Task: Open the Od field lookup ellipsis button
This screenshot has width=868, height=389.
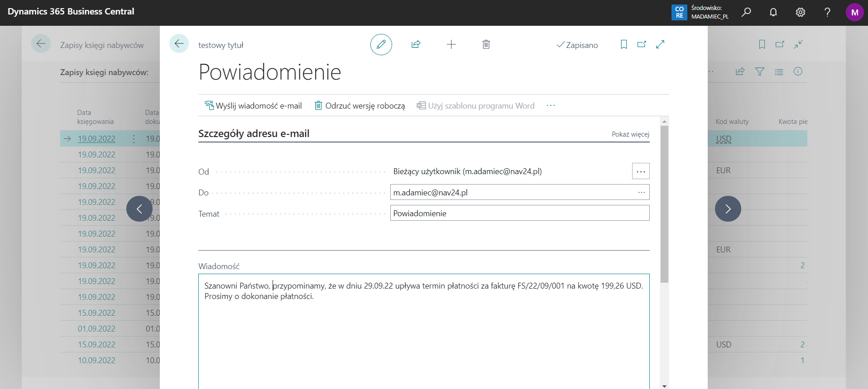Action: (x=641, y=171)
